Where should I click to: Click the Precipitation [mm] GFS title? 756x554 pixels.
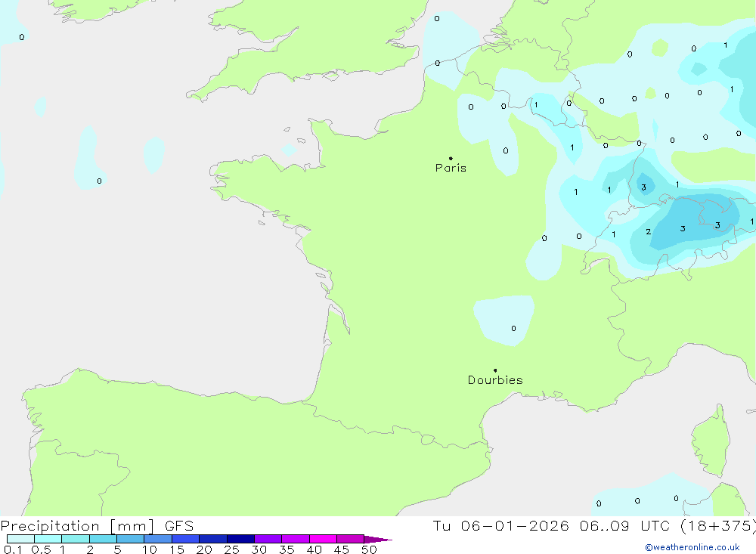pyautogui.click(x=97, y=526)
